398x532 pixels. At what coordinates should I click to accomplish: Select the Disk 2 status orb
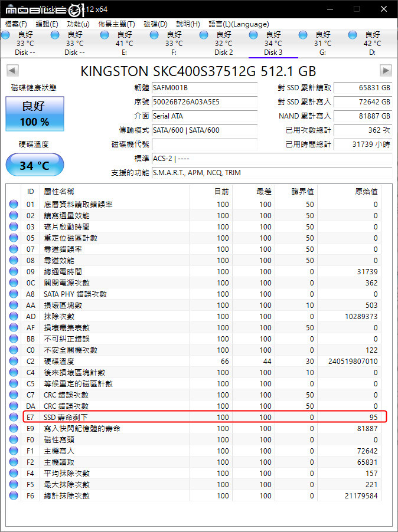point(204,35)
